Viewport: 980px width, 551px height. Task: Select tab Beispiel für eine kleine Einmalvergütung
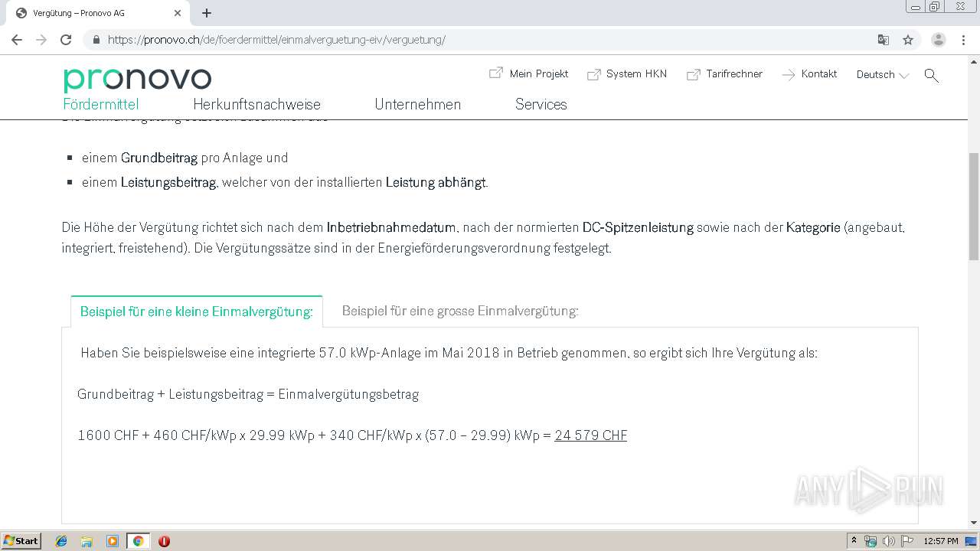[x=197, y=311]
